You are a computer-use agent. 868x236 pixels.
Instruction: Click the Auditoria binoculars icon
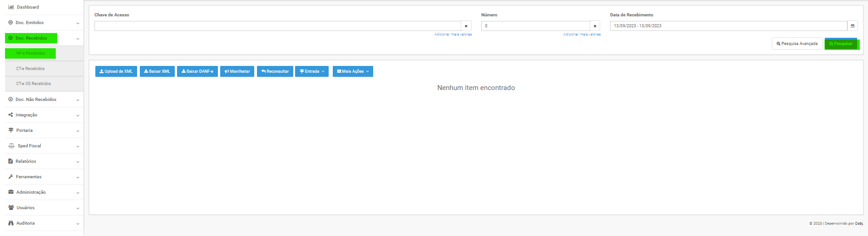(x=11, y=223)
